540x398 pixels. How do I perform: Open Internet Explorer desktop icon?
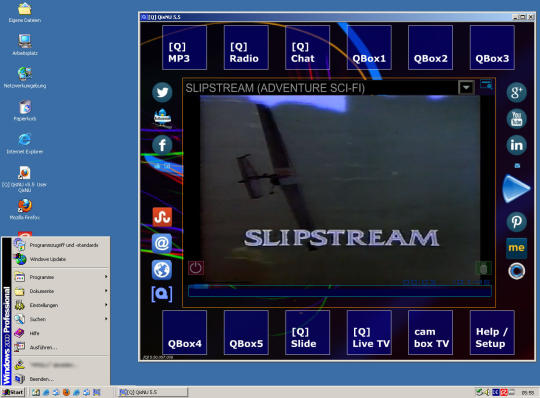click(25, 144)
